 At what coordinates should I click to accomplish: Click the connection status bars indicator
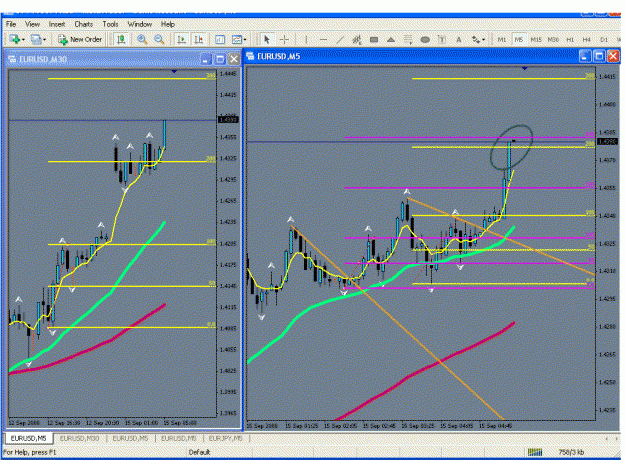[535, 452]
